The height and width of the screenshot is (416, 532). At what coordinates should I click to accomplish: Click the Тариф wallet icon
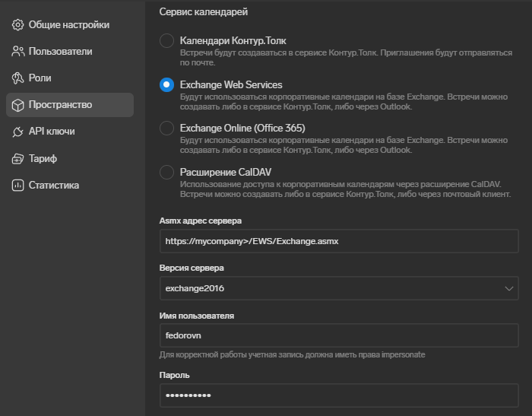pos(18,159)
